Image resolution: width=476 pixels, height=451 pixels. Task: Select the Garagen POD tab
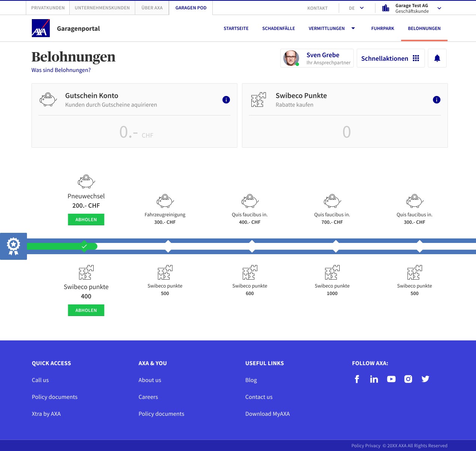click(x=191, y=8)
